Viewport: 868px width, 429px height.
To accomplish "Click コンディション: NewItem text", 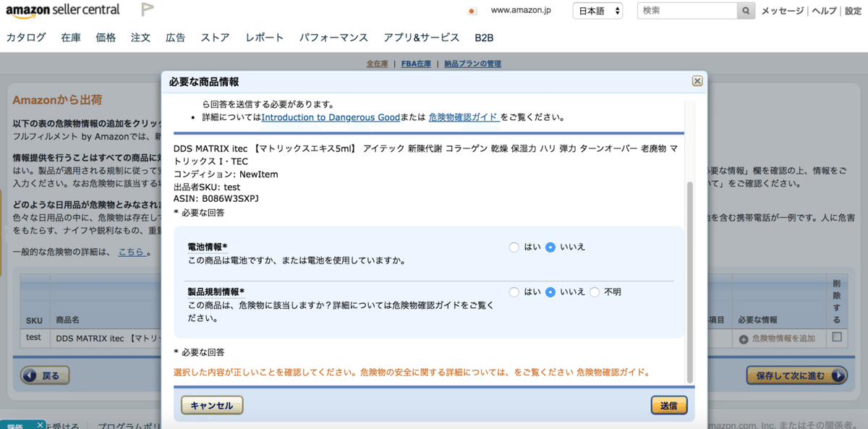I will coord(226,174).
